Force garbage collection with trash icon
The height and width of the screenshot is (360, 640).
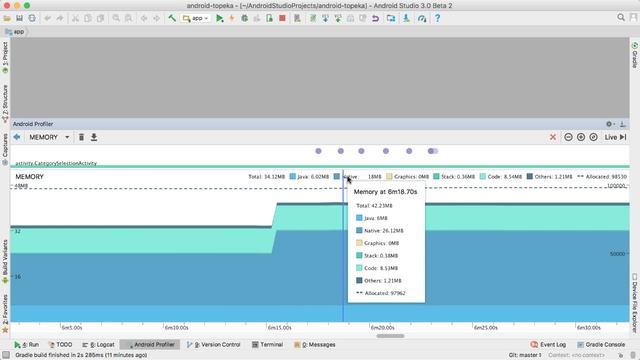(x=81, y=137)
